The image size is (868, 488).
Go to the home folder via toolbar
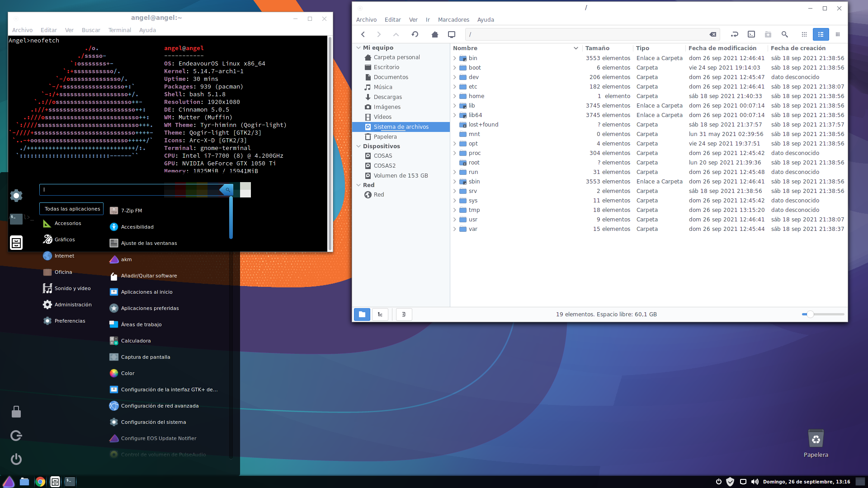pos(435,34)
